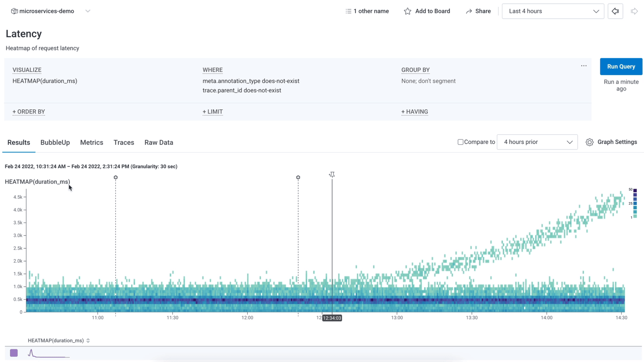Click the microservices-demo dataset icon
Image resolution: width=644 pixels, height=362 pixels.
coord(14,11)
